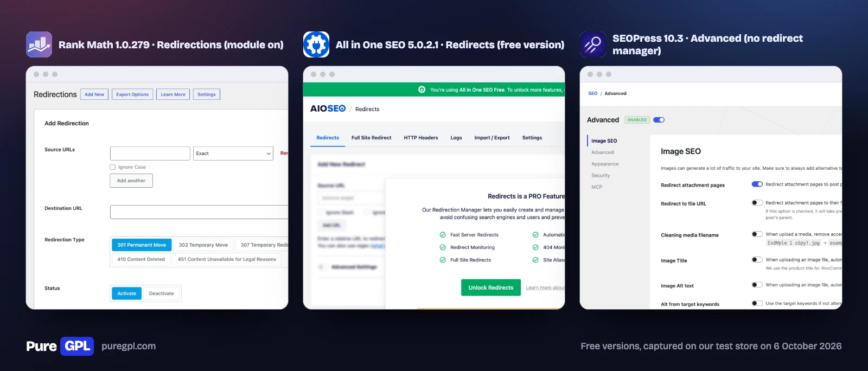The width and height of the screenshot is (868, 371).
Task: Select Advanced in SEOPress sidebar
Action: click(603, 152)
